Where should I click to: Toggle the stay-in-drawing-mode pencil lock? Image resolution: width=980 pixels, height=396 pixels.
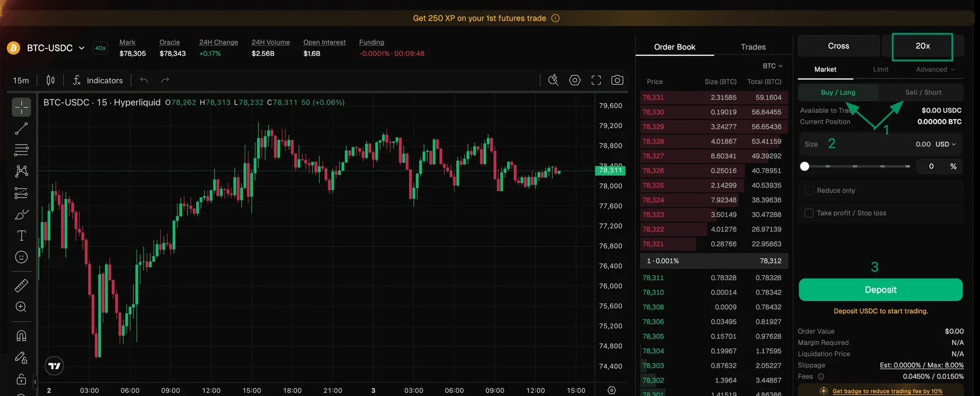tap(21, 357)
